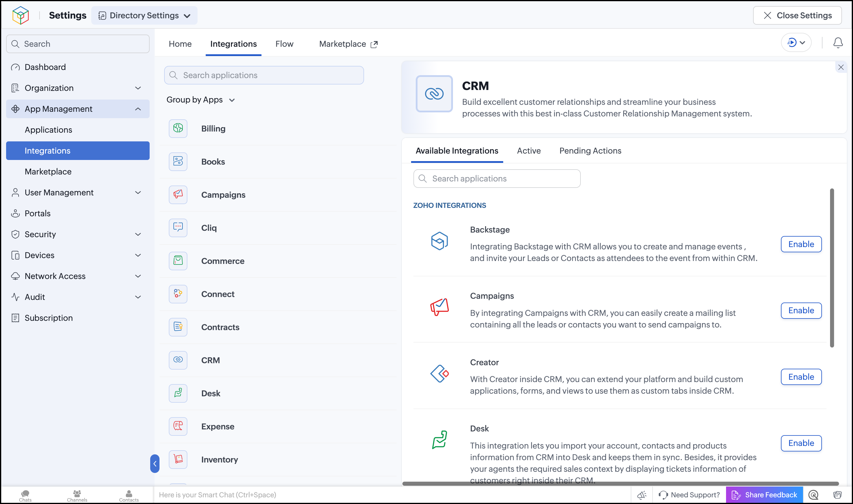
Task: Enable the Campaigns integration
Action: pyautogui.click(x=801, y=310)
